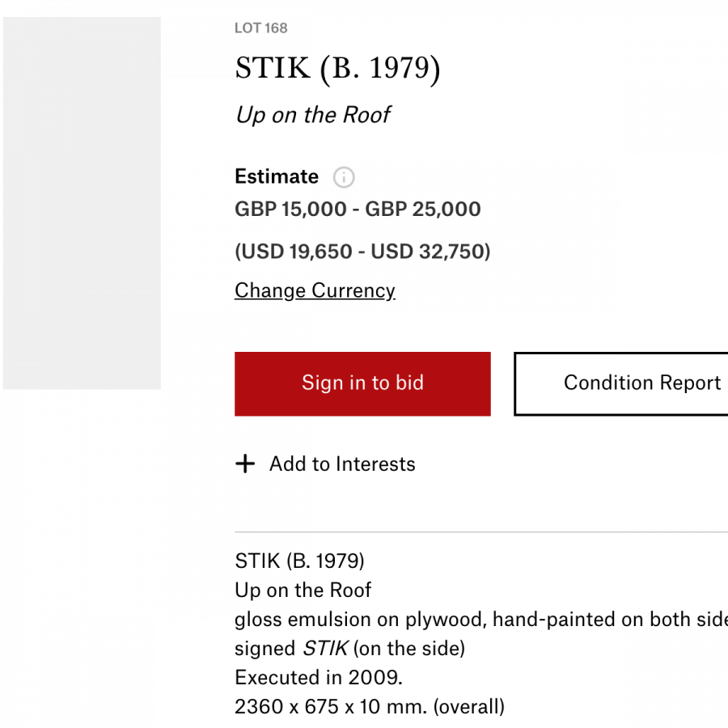Click the 2360 x 675 x 10 mm dimensions
The height and width of the screenshot is (728, 728).
(x=370, y=707)
